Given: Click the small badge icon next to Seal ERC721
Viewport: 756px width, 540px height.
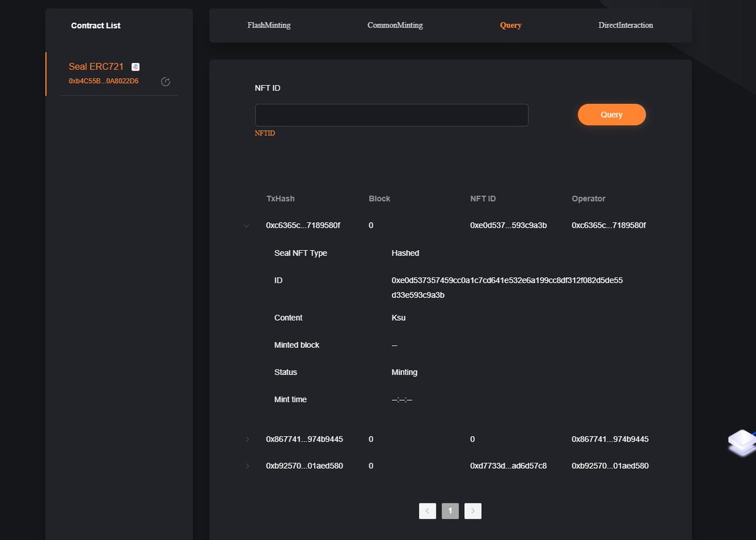Looking at the screenshot, I should coord(135,67).
